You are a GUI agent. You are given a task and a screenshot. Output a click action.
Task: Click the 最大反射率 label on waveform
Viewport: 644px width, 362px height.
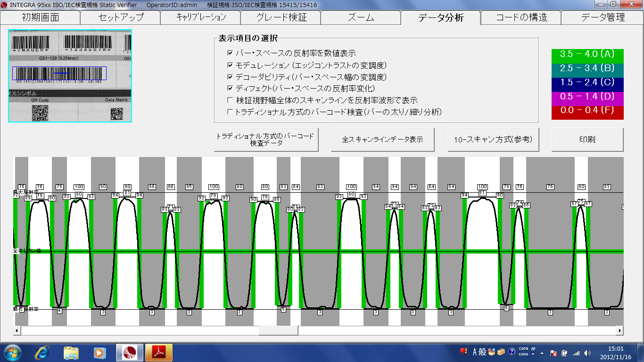25,191
